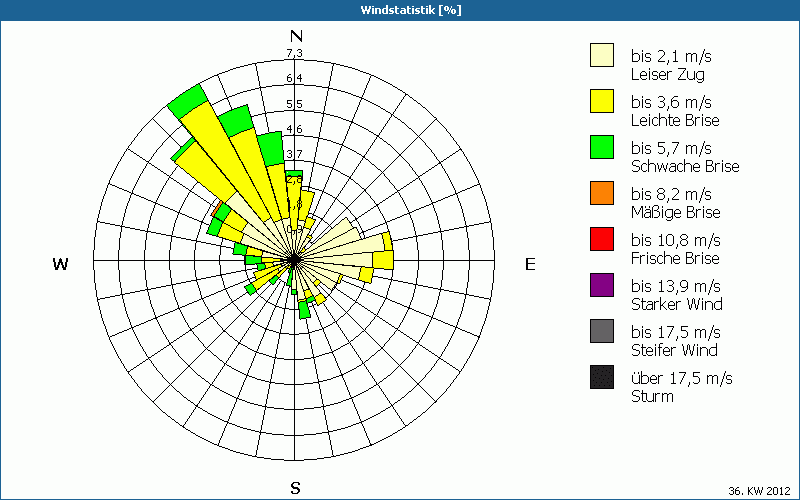Click the pale yellow 'bis 2,1 m/s' legend swatch
The height and width of the screenshot is (500, 800).
[x=602, y=55]
